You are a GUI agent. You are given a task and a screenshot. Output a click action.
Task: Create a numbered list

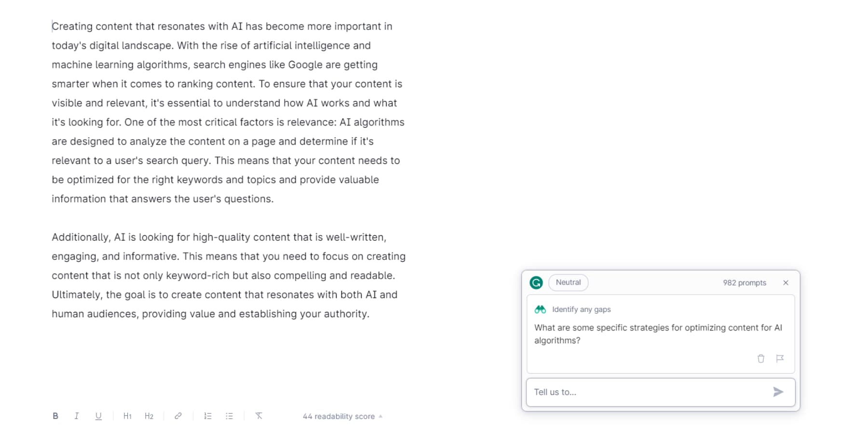(x=208, y=416)
